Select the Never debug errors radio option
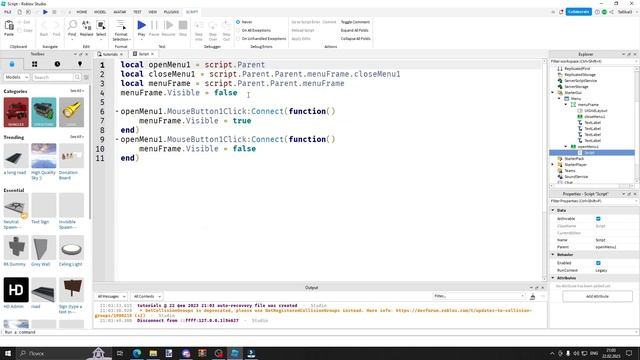Screen dimensions: 640x360 point(238,22)
